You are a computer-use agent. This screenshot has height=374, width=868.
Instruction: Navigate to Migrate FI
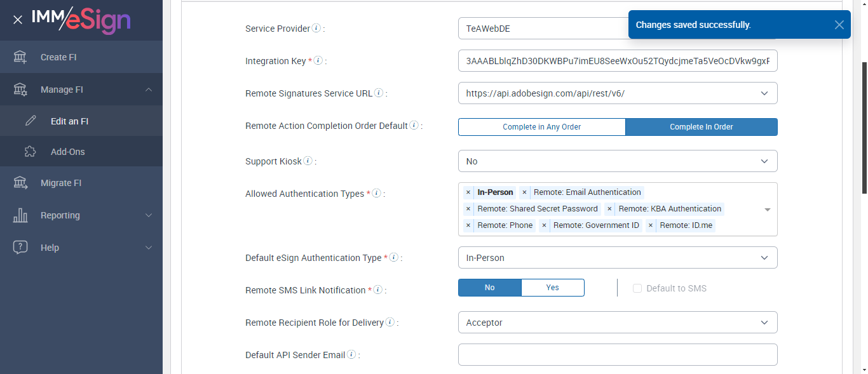[x=60, y=183]
